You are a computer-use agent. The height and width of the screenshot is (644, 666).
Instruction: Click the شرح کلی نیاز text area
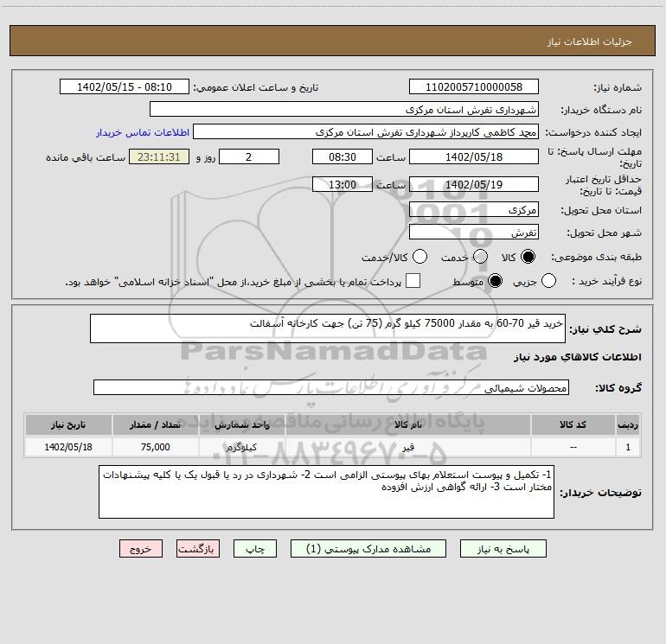328,328
